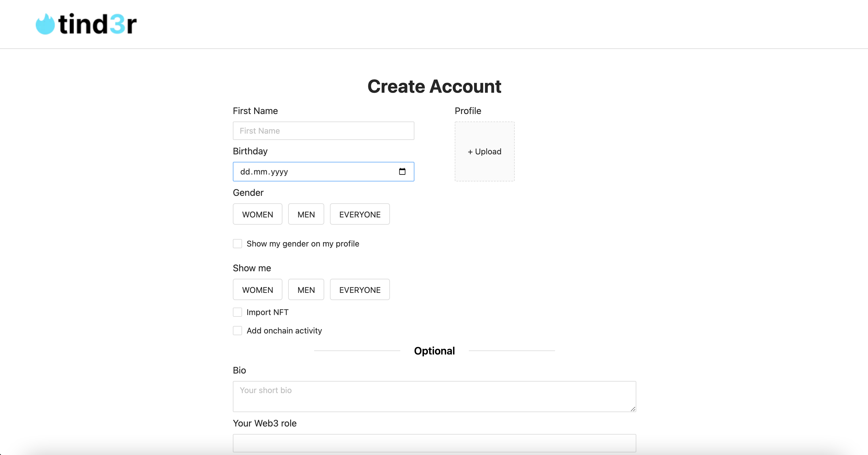Open the Birthday calendar picker icon
This screenshot has width=868, height=455.
[x=402, y=171]
